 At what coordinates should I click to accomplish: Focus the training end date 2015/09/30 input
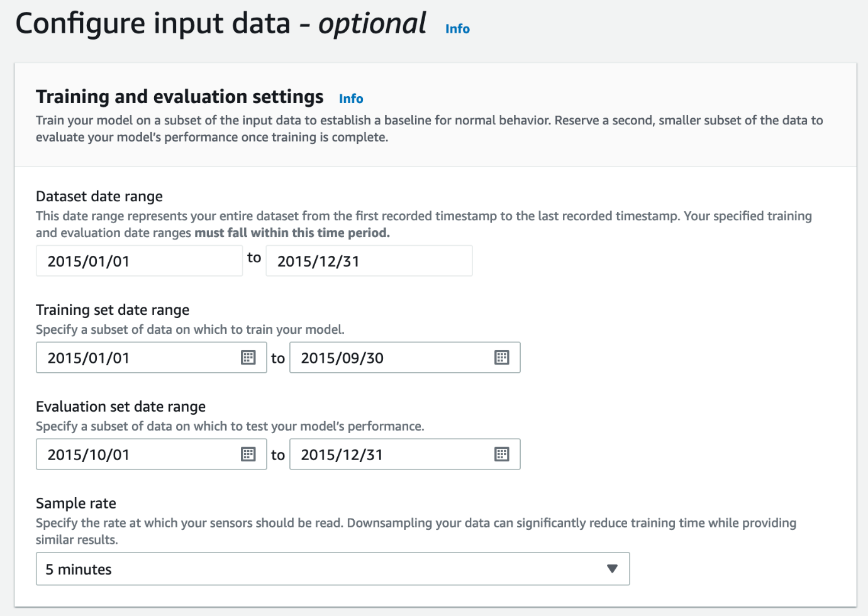tap(390, 358)
